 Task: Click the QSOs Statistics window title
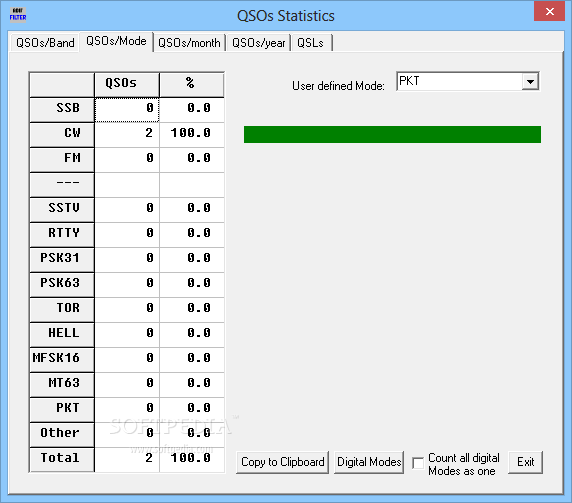[x=286, y=16]
